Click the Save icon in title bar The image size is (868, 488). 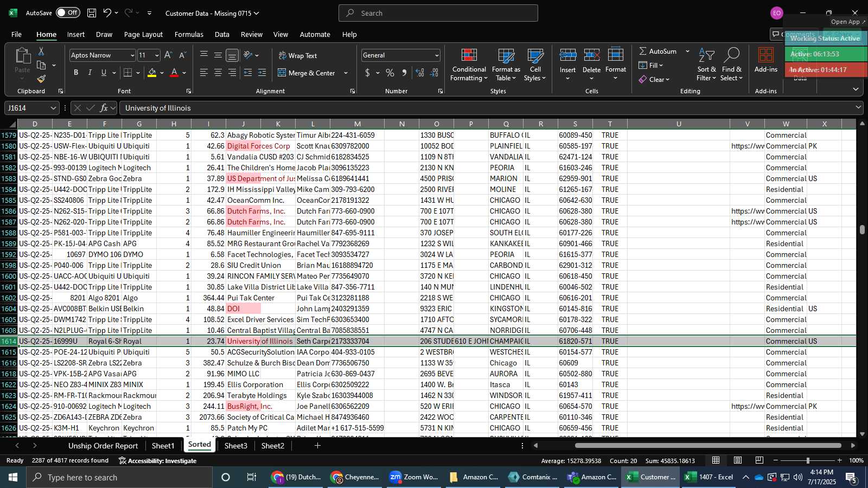tap(92, 13)
